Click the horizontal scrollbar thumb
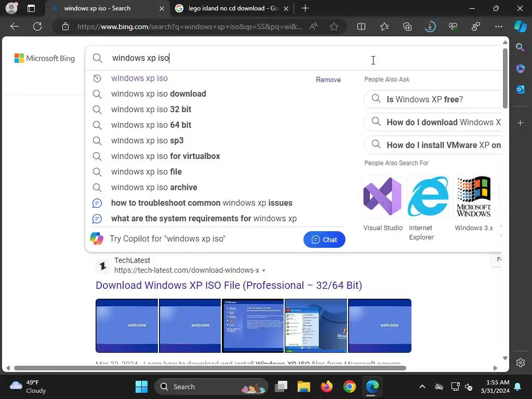Image resolution: width=532 pixels, height=399 pixels. (210, 368)
